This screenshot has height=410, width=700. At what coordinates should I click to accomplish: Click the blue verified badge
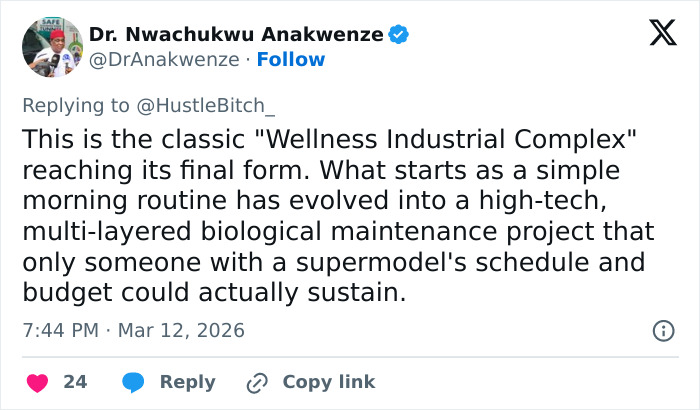[x=398, y=35]
